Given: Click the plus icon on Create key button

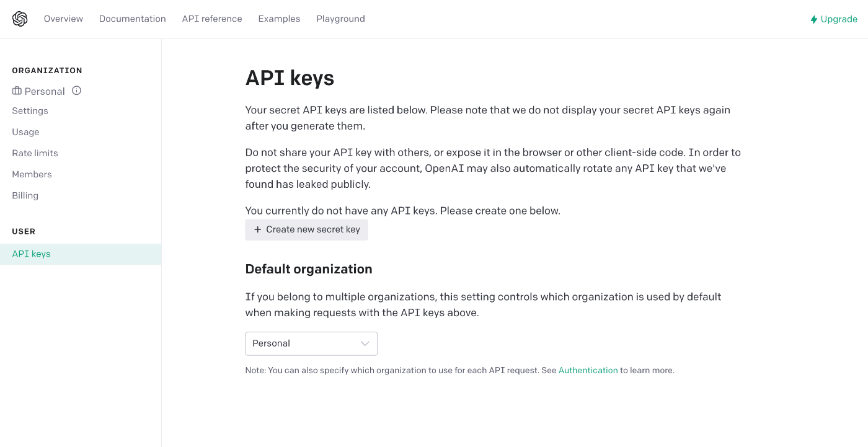Looking at the screenshot, I should tap(258, 229).
